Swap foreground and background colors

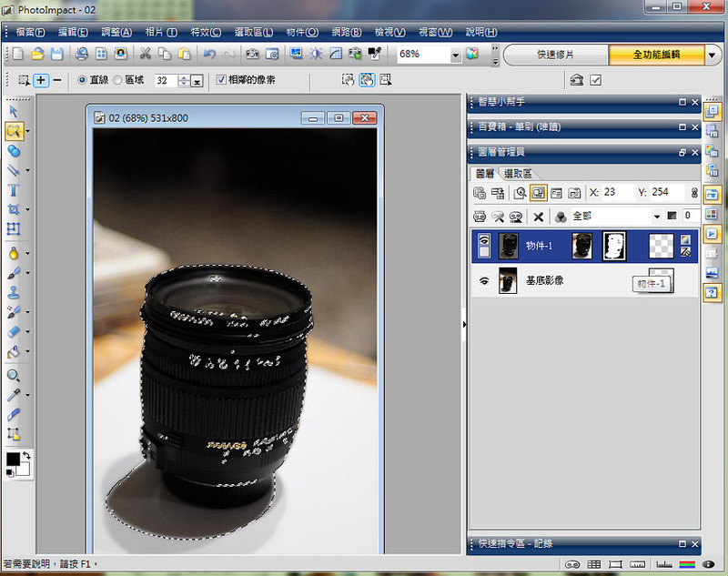click(x=26, y=455)
